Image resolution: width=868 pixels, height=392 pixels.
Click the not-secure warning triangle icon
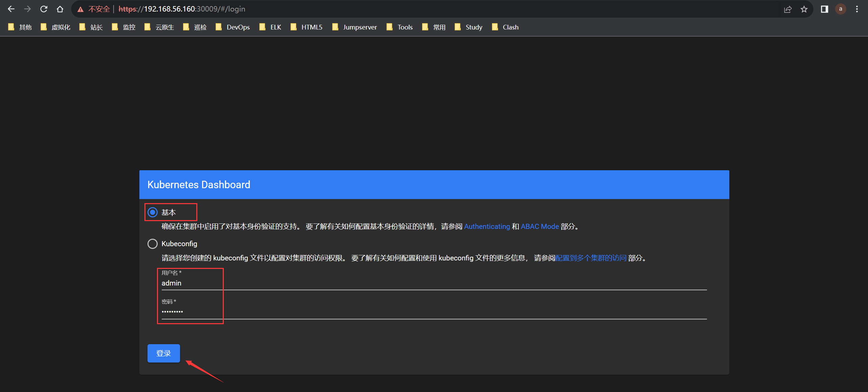[80, 9]
